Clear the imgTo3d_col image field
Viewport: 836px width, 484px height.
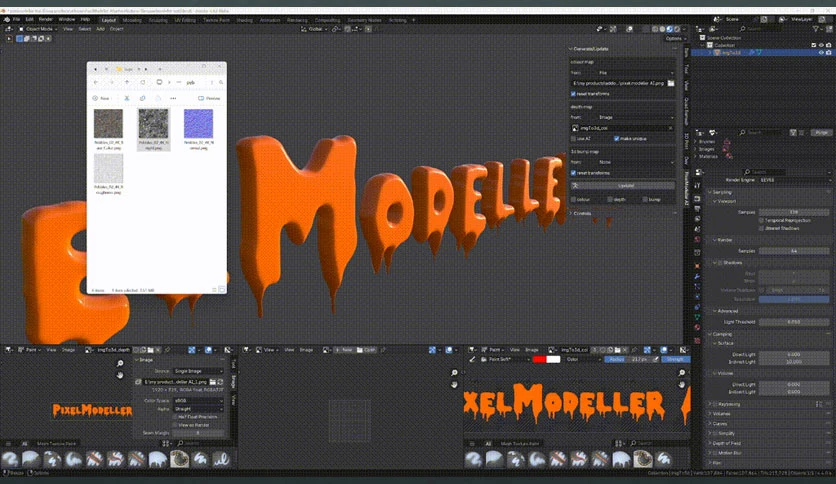[x=670, y=128]
